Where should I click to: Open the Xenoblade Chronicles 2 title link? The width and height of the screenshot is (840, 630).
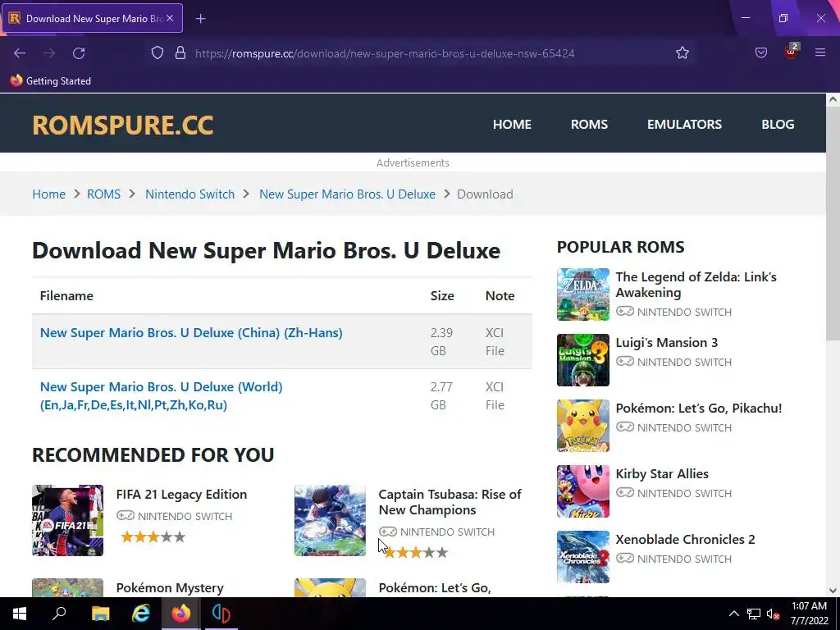pos(685,540)
